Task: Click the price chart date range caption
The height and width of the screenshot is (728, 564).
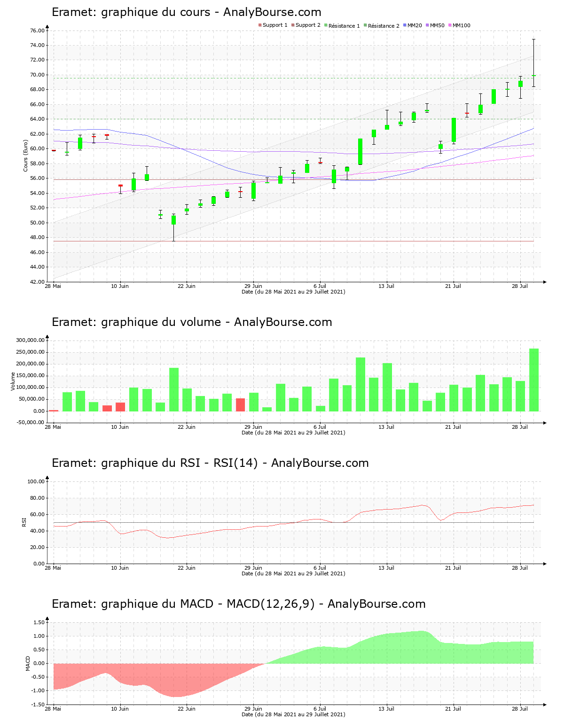Action: [x=293, y=292]
